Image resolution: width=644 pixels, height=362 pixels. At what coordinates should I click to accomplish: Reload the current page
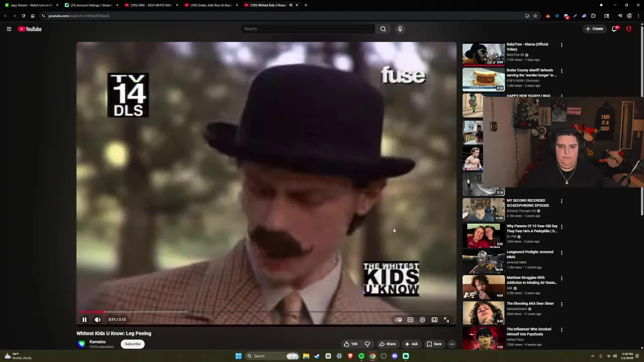[x=23, y=16]
